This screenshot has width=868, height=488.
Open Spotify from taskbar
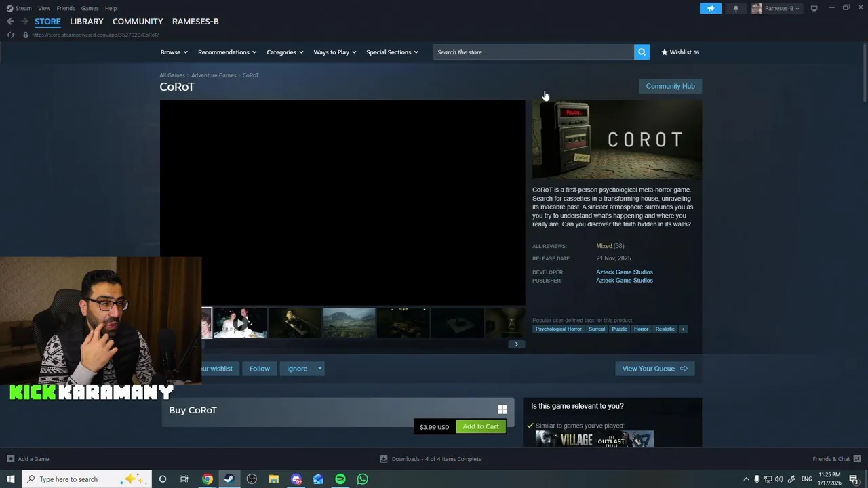pos(340,479)
